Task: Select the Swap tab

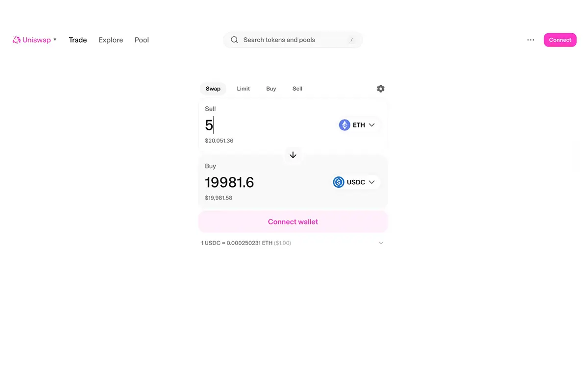Action: tap(213, 89)
